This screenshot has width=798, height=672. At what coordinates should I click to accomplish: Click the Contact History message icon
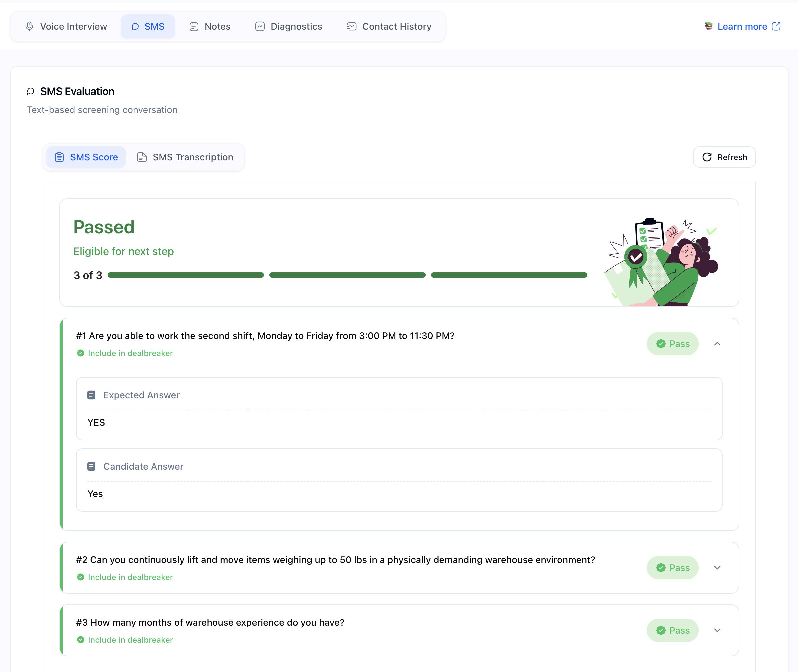351,26
